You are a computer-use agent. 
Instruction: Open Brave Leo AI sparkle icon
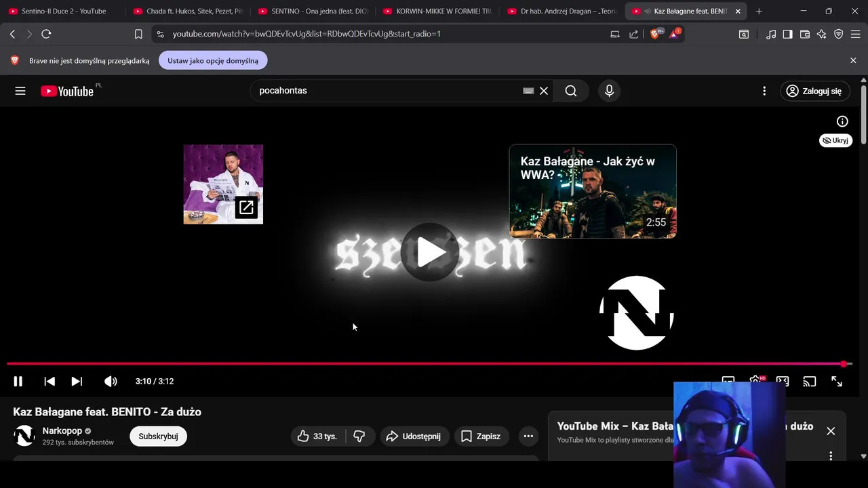tap(822, 34)
